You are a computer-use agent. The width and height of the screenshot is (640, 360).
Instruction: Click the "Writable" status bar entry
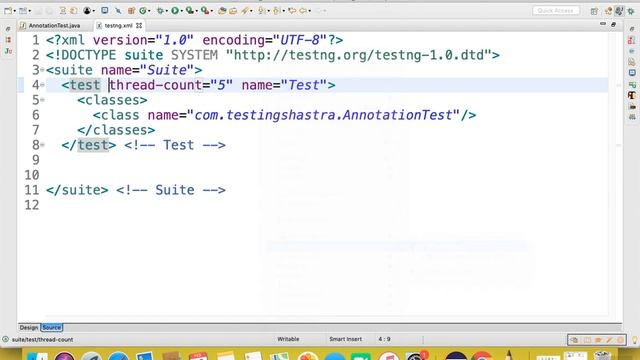point(288,339)
